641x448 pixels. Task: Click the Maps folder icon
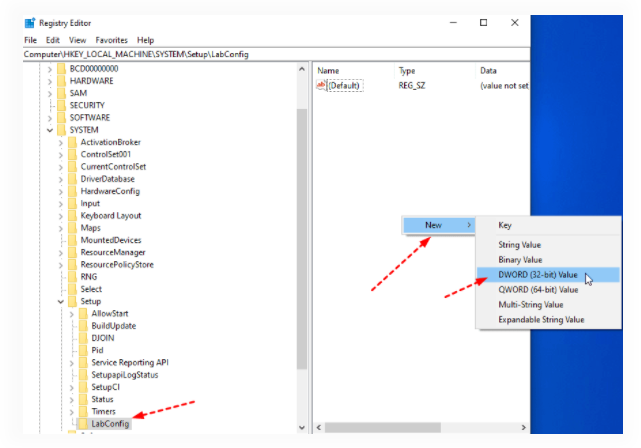coord(72,228)
